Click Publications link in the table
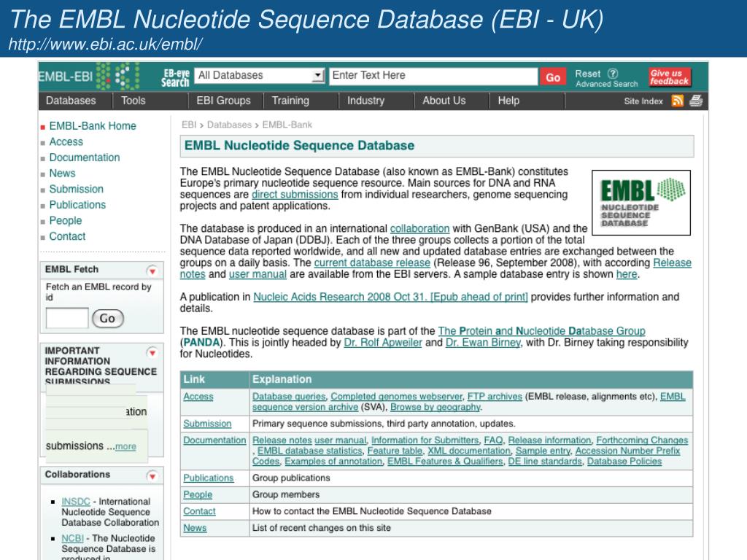Image resolution: width=747 pixels, height=560 pixels. [209, 478]
